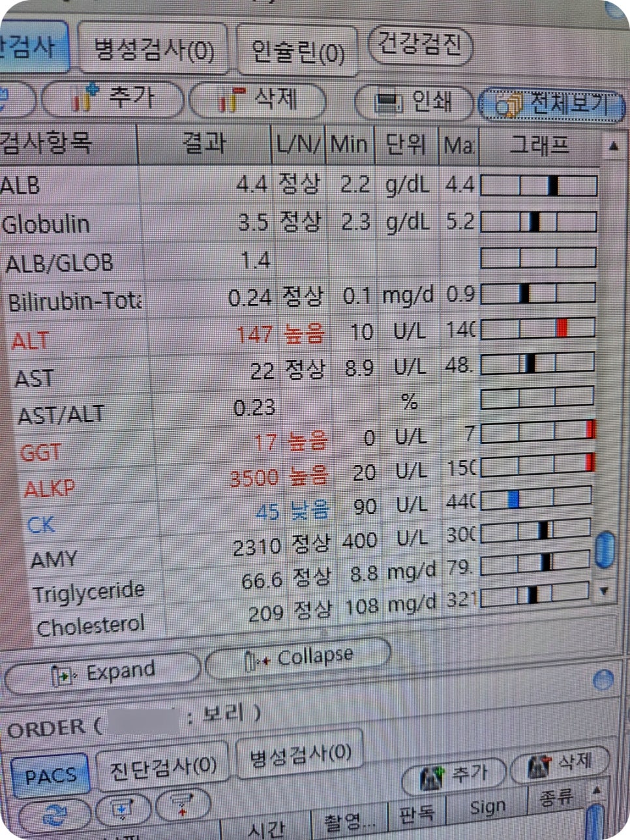This screenshot has height=840, width=630.
Task: Open the 건강검진 tab
Action: click(x=419, y=46)
